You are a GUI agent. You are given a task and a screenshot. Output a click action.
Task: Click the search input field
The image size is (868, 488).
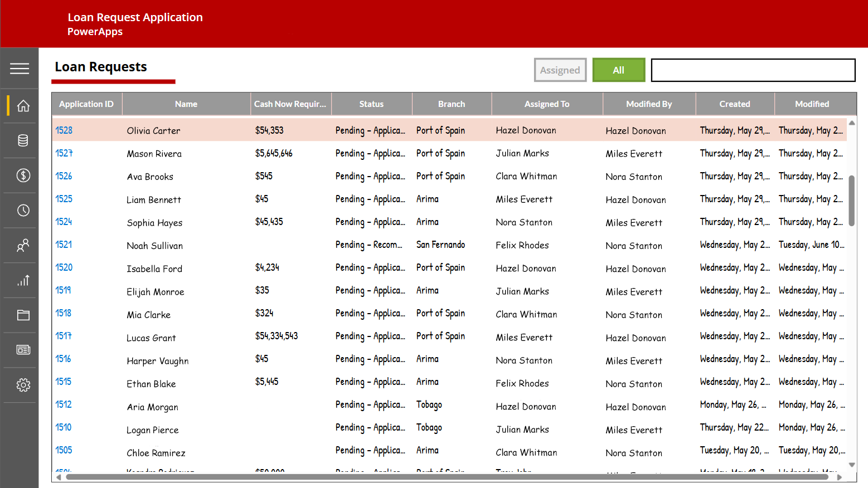pyautogui.click(x=753, y=70)
